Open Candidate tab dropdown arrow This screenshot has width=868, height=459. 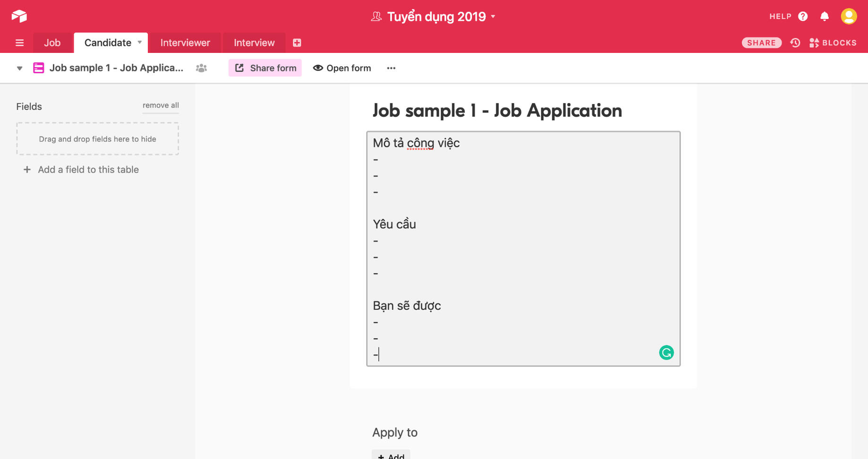(140, 43)
